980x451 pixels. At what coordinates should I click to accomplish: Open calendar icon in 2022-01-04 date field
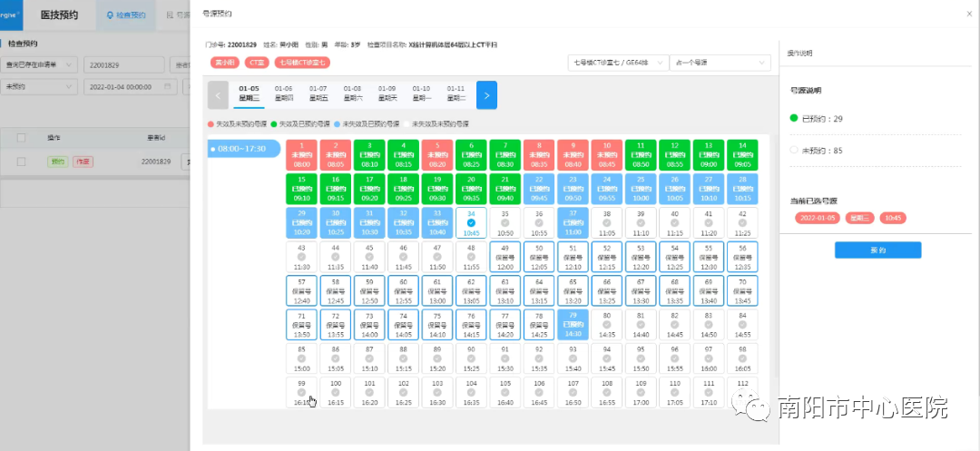(167, 87)
